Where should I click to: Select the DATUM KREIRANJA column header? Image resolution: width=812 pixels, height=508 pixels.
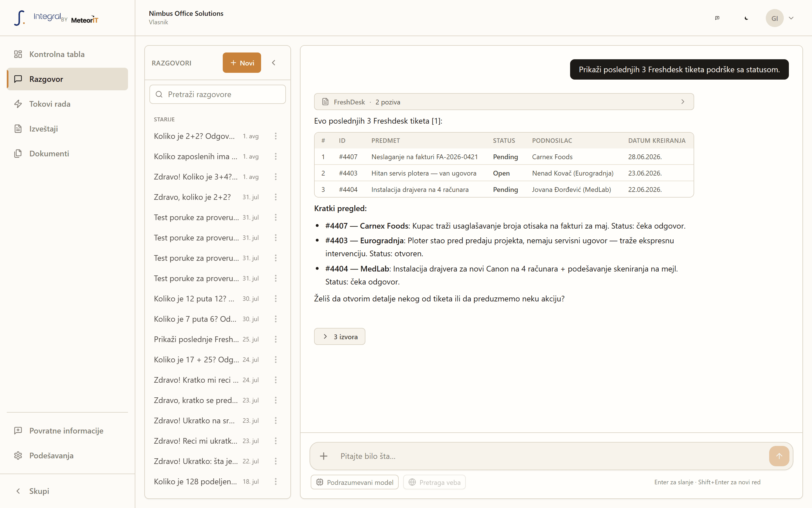pos(657,141)
